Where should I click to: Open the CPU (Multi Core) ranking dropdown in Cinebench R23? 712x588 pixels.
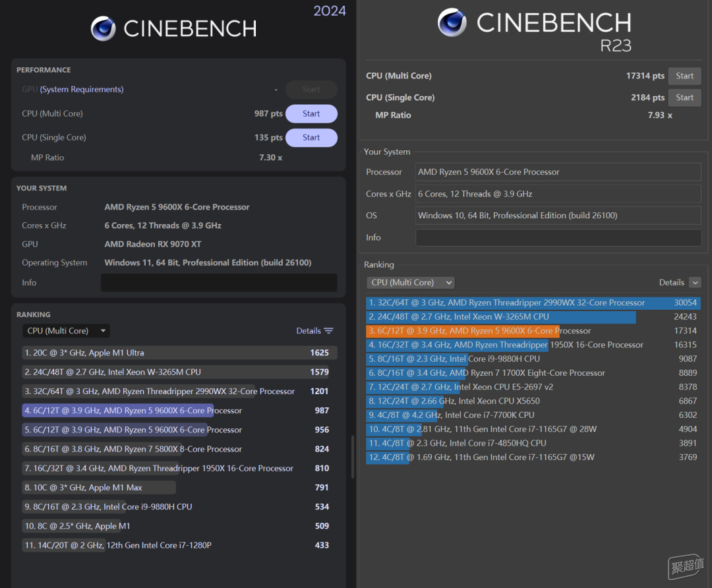pos(411,282)
